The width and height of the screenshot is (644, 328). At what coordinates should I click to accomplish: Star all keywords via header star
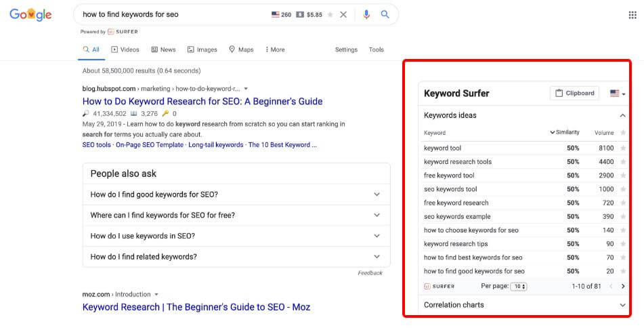pos(623,133)
